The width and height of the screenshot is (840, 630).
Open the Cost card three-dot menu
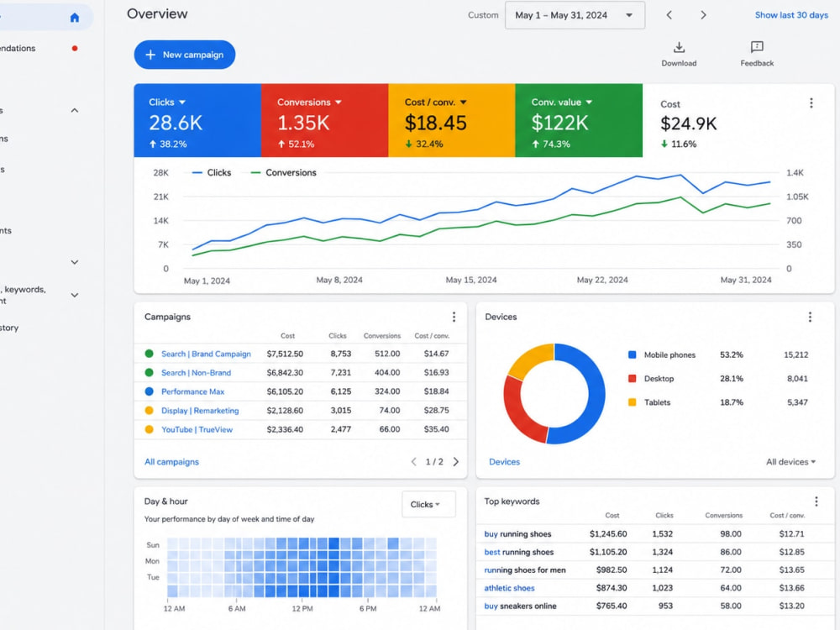coord(811,102)
